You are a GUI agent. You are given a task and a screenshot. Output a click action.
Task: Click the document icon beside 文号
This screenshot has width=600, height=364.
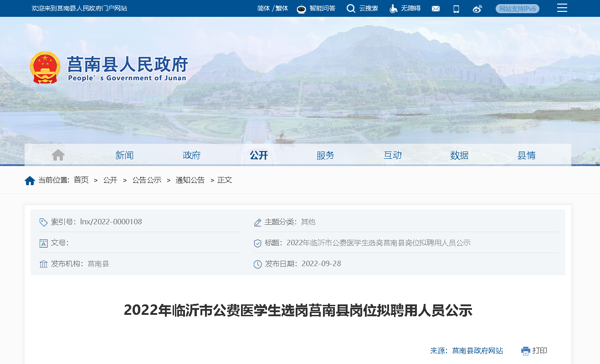(x=43, y=243)
